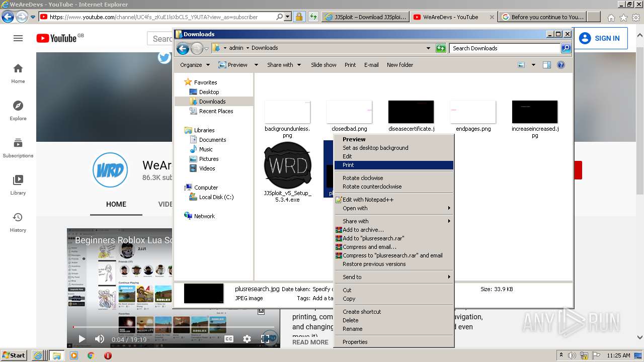Show the Explorer preview pane
Screen dimensions: 644x362
pyautogui.click(x=547, y=65)
